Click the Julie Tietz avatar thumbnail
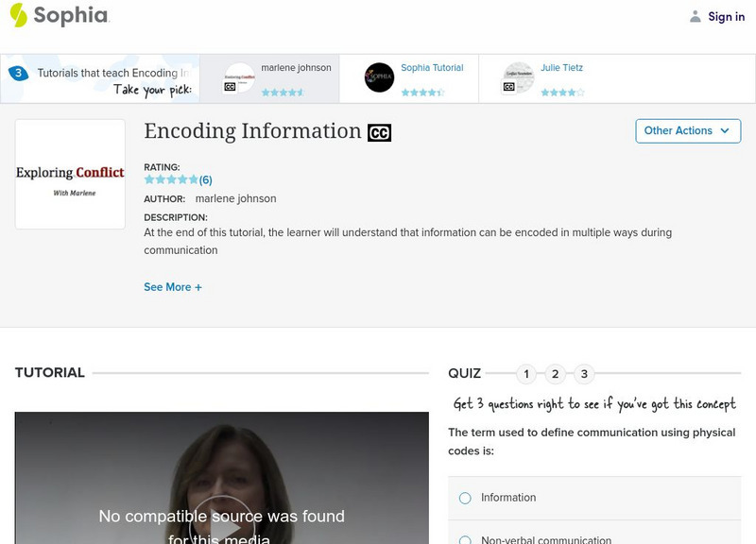Image resolution: width=756 pixels, height=544 pixels. point(519,77)
